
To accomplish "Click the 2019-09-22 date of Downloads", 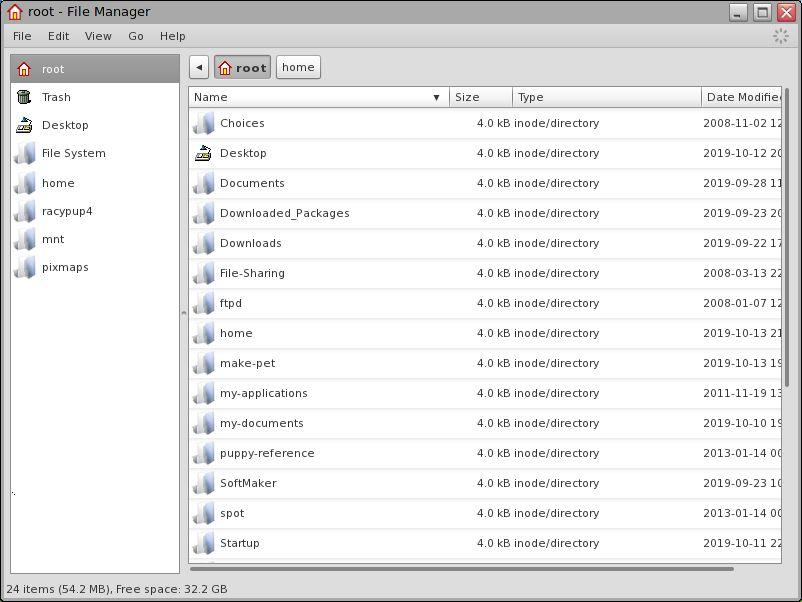I will [742, 243].
